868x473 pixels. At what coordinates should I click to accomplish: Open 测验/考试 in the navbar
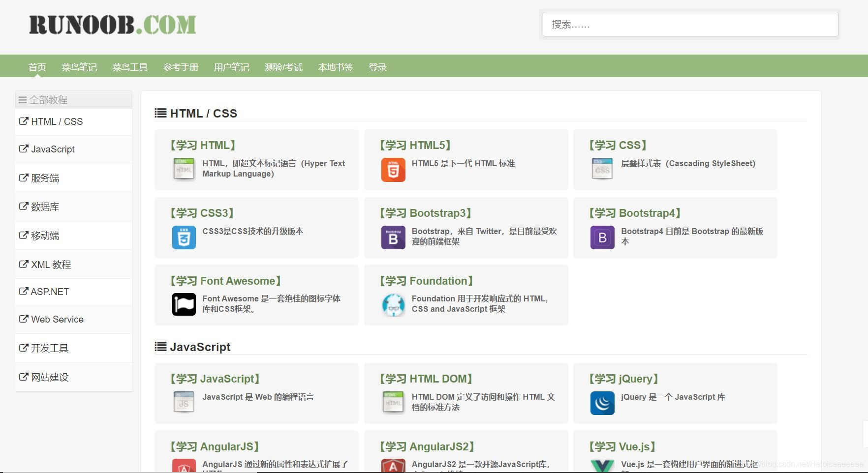[283, 67]
